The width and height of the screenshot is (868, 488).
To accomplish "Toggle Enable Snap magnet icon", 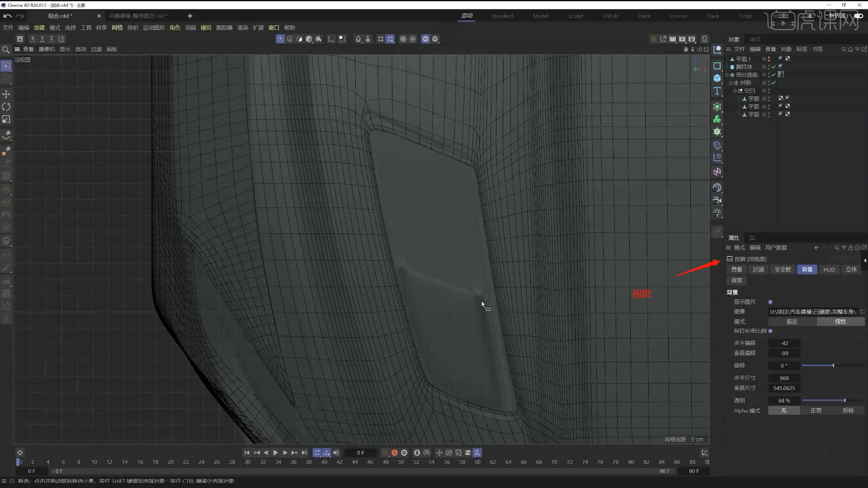I will [358, 39].
